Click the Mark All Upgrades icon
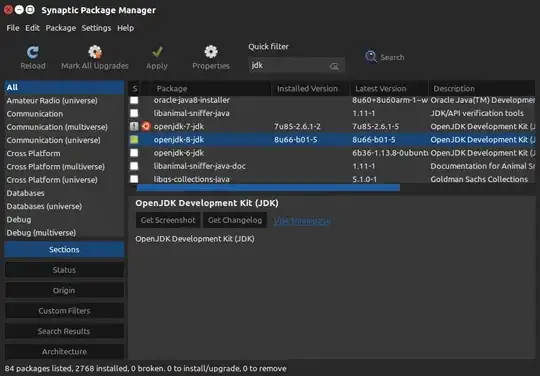Screen dimensions: 540x376 point(95,52)
